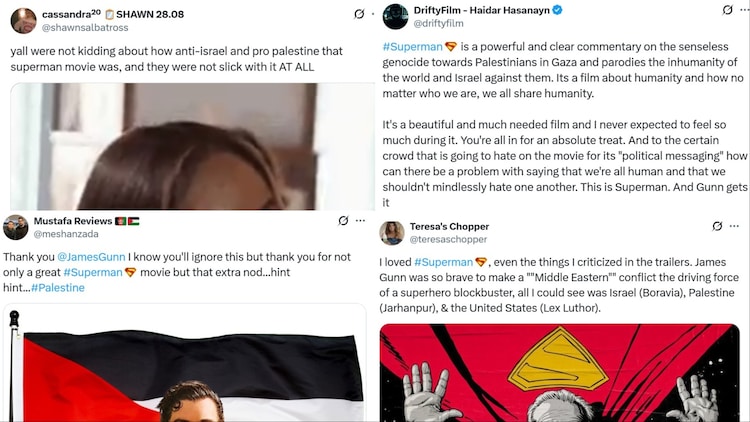
Task: Click the Grok icon on Teresa's Chopper tweet
Action: pos(717,226)
